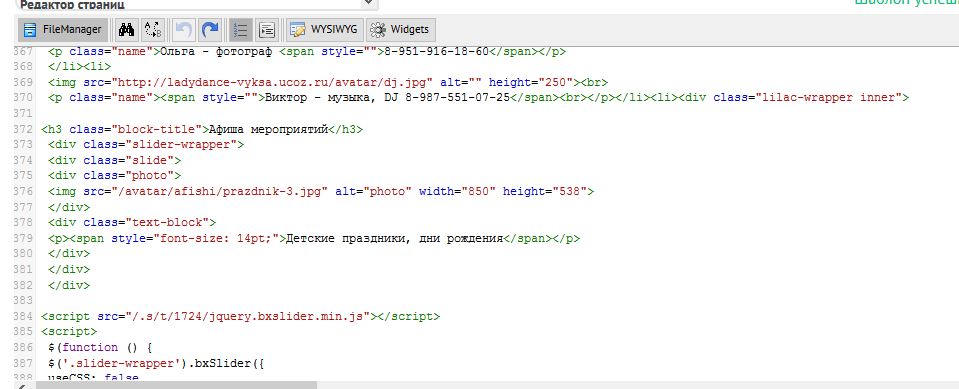Click the width="850" attribute
This screenshot has width=959, height=389.
(457, 191)
